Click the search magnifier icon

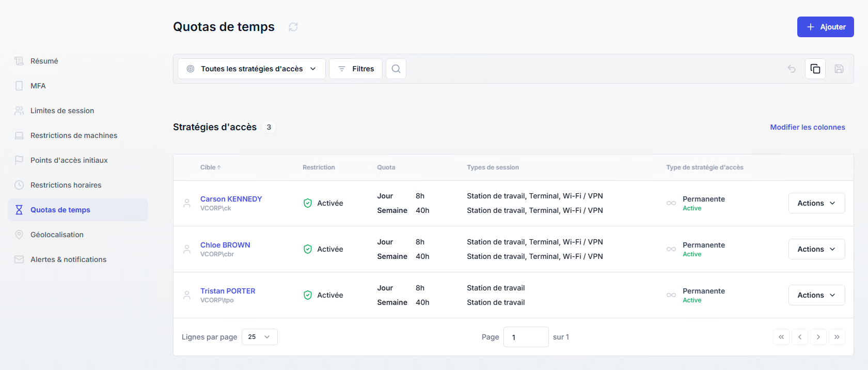tap(396, 69)
